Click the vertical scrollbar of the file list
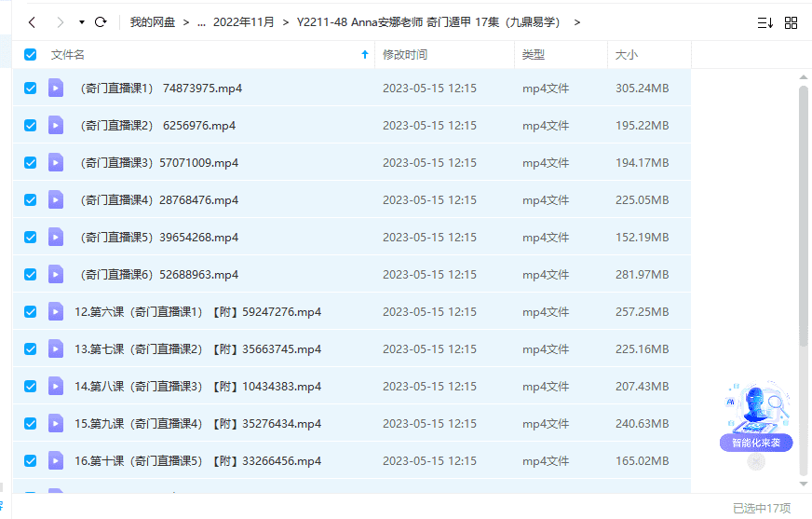 click(x=803, y=214)
